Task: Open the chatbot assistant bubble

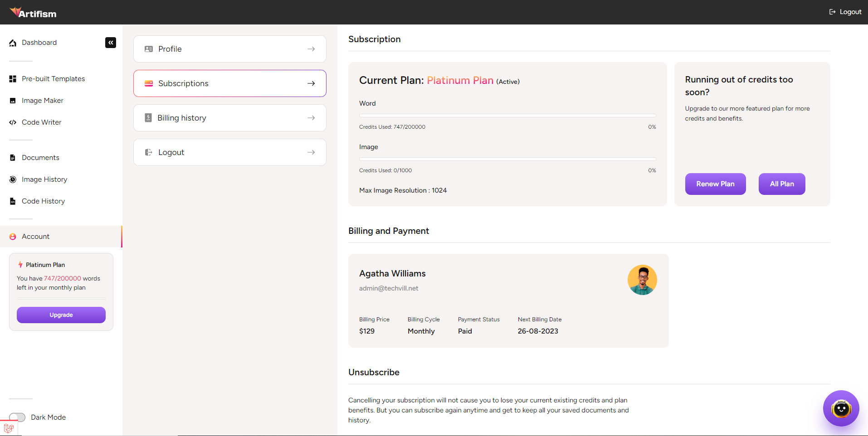Action: (841, 408)
